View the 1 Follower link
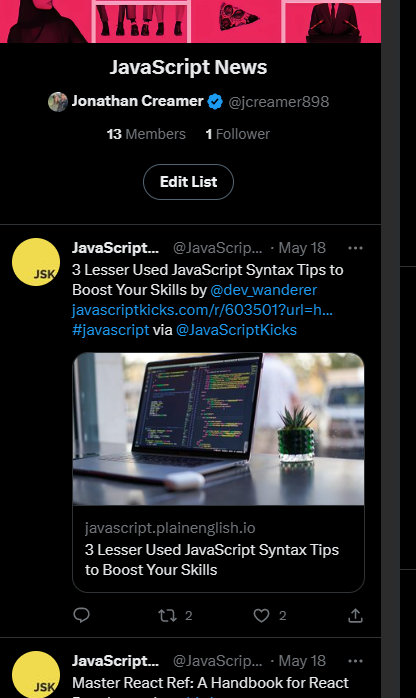 (x=238, y=134)
